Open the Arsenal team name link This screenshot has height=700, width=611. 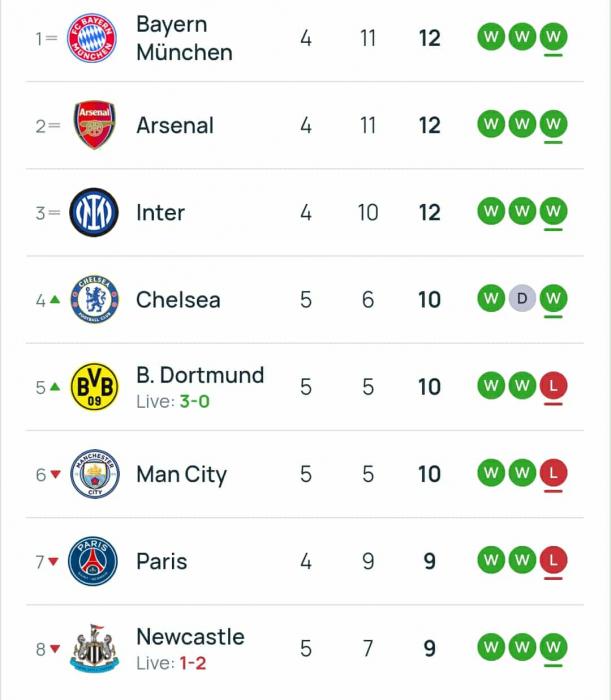175,126
